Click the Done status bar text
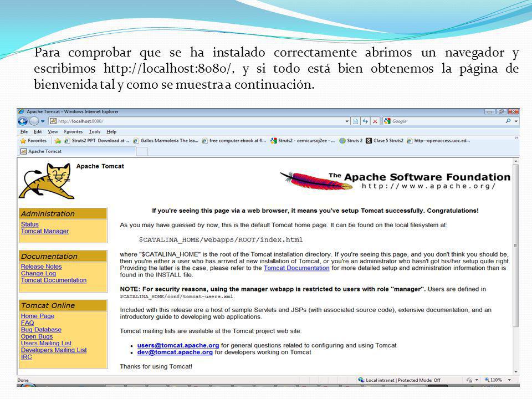532x399 pixels. [x=23, y=380]
